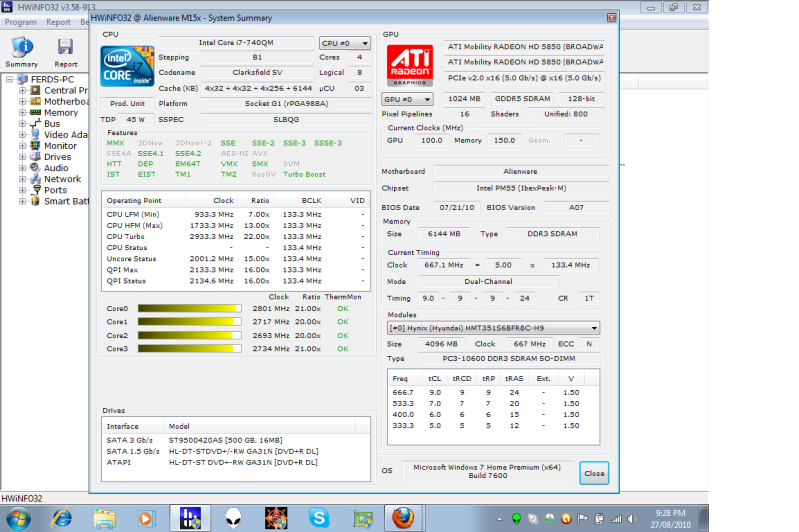Open Windows Explorer folder in taskbar
This screenshot has width=799, height=532.
click(104, 519)
